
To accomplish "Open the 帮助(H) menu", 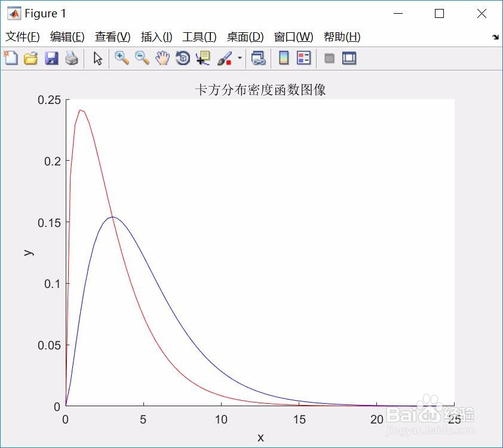I will (342, 37).
